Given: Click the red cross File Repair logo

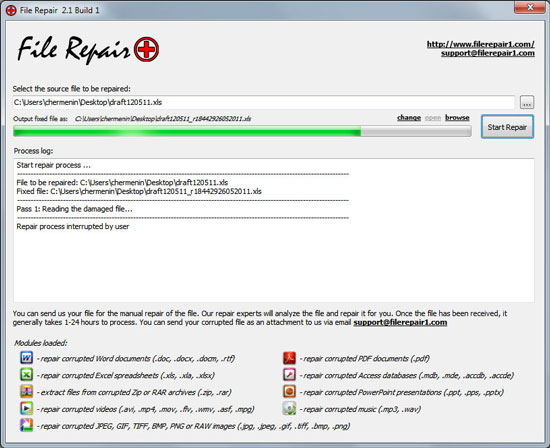Looking at the screenshot, I should (x=146, y=49).
